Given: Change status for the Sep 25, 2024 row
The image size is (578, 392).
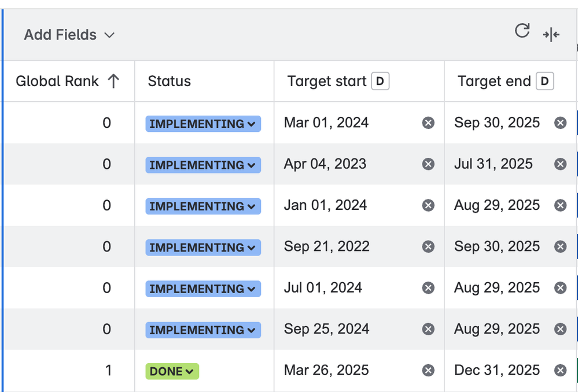Looking at the screenshot, I should click(x=203, y=330).
